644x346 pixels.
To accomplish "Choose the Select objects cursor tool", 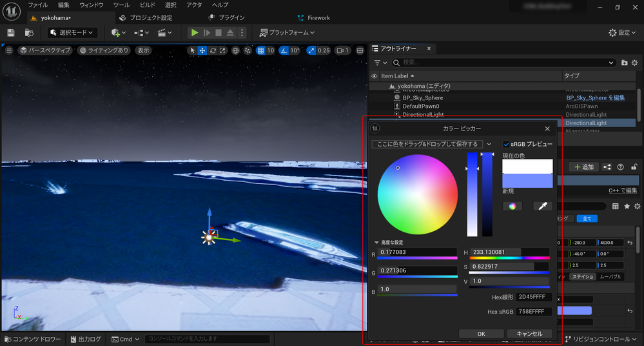I will click(x=192, y=50).
